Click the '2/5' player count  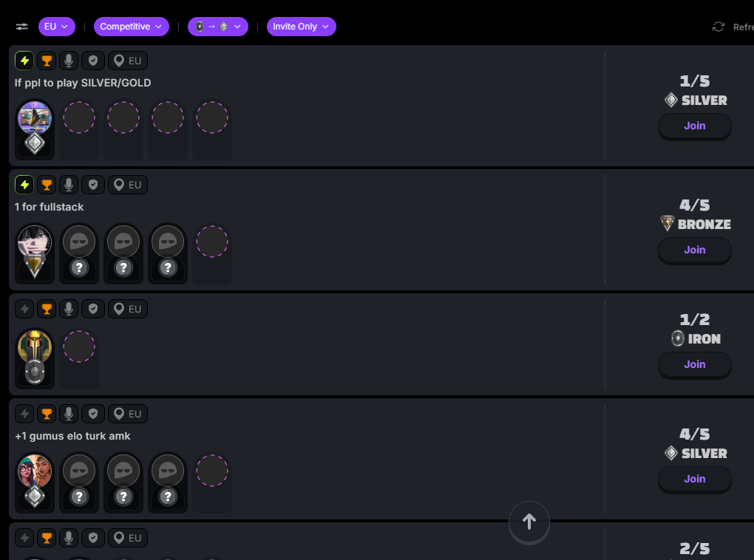(x=694, y=549)
